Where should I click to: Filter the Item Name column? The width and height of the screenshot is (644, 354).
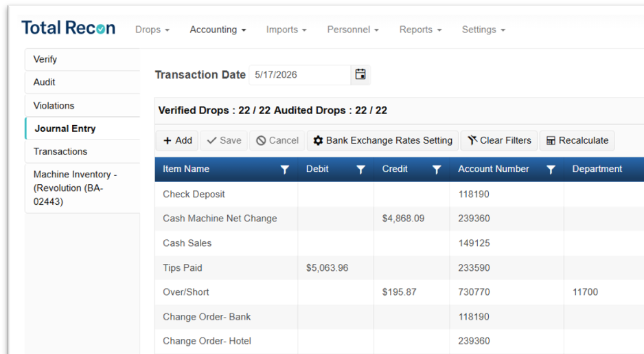[285, 169]
